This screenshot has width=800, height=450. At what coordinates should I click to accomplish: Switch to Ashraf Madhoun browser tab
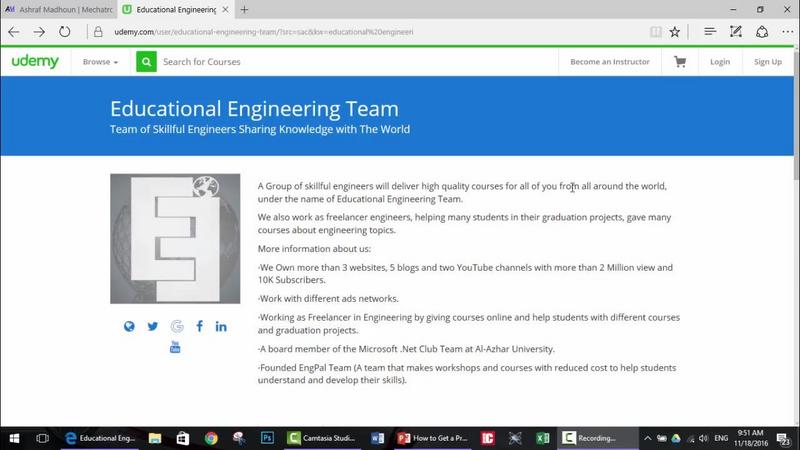59,9
